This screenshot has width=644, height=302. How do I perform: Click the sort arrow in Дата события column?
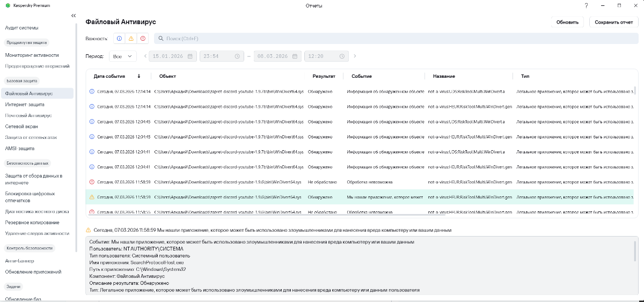click(x=139, y=76)
